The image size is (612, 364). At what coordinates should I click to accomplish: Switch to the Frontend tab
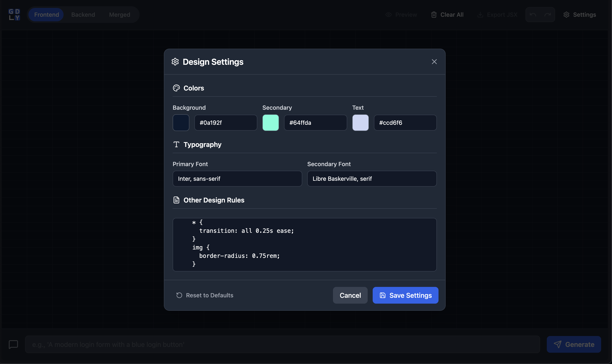(x=46, y=15)
